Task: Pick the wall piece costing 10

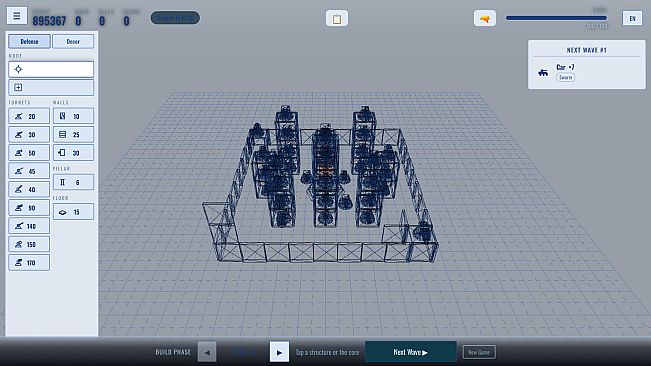Action: [73, 116]
